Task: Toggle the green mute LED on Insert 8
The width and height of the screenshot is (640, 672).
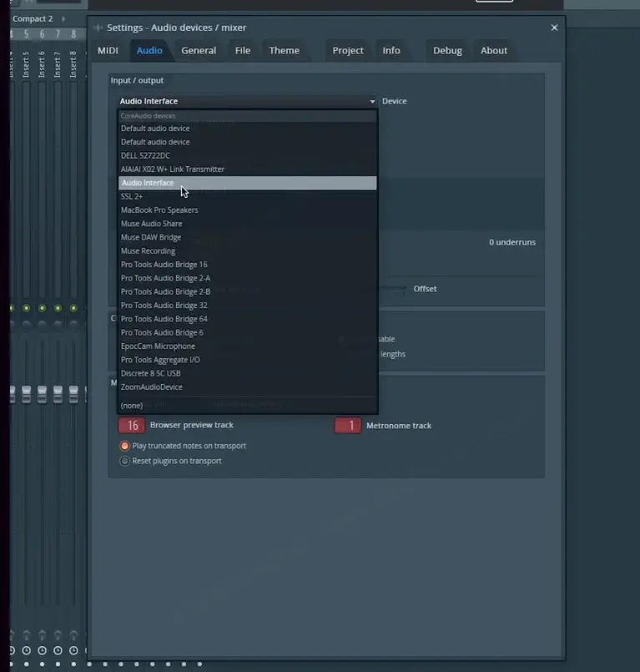Action: (73, 308)
